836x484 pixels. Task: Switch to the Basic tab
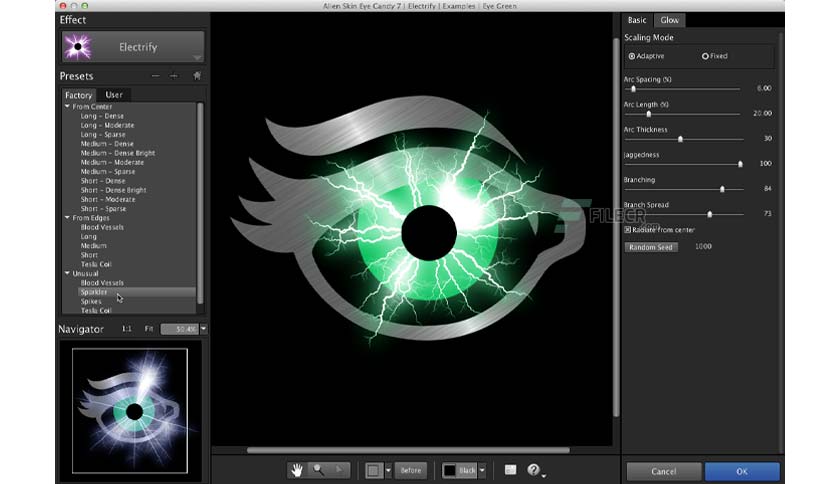pos(637,20)
